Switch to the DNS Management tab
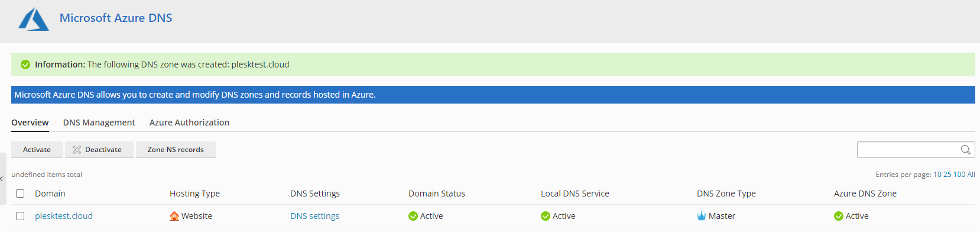Image resolution: width=980 pixels, height=232 pixels. pos(99,123)
